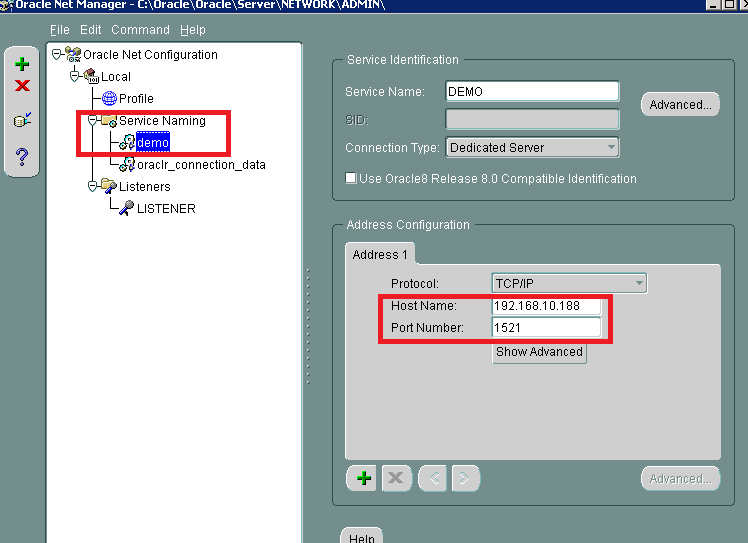
Task: Click the Port Number field showing 1521
Action: [x=546, y=328]
